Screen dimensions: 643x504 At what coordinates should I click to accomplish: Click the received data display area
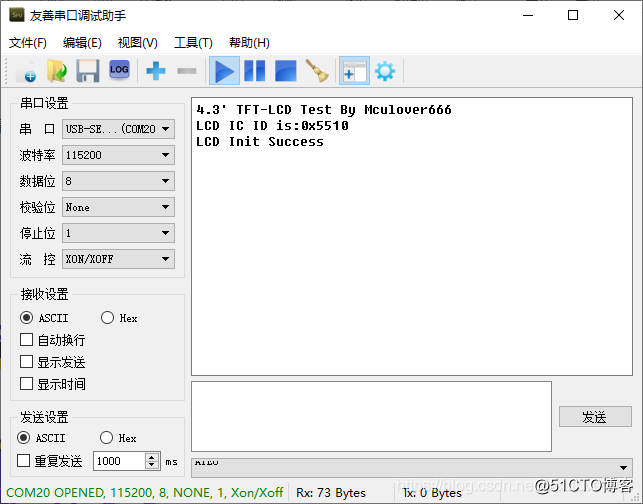(412, 236)
